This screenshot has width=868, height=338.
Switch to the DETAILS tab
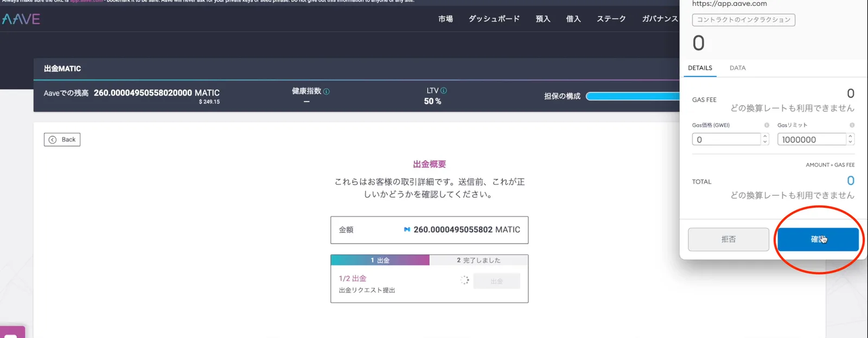(700, 68)
